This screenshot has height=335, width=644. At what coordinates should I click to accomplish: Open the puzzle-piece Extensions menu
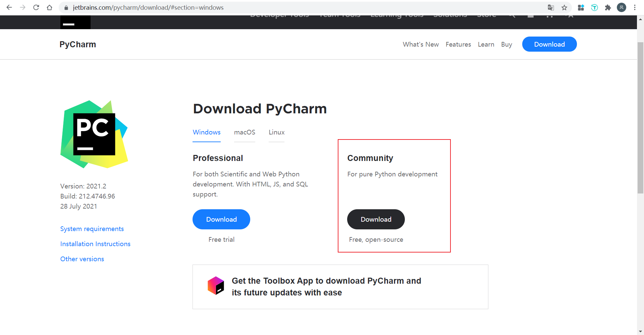[x=608, y=7]
